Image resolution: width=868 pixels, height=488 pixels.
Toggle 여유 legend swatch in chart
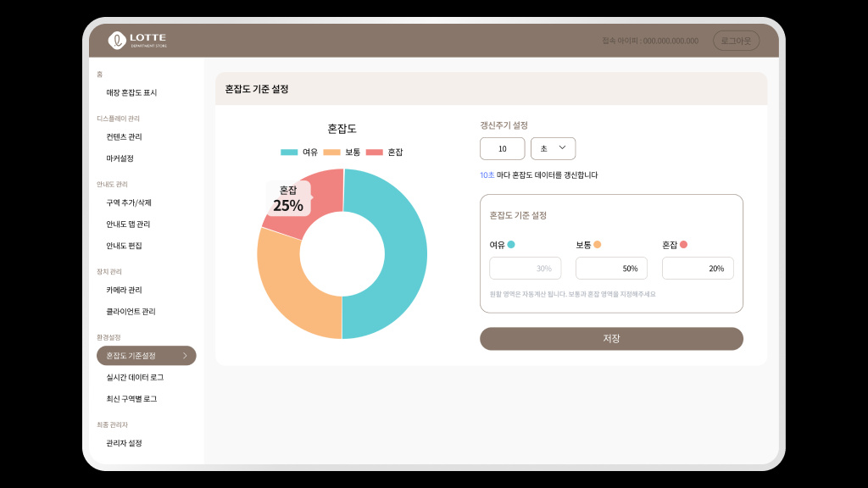click(x=289, y=152)
